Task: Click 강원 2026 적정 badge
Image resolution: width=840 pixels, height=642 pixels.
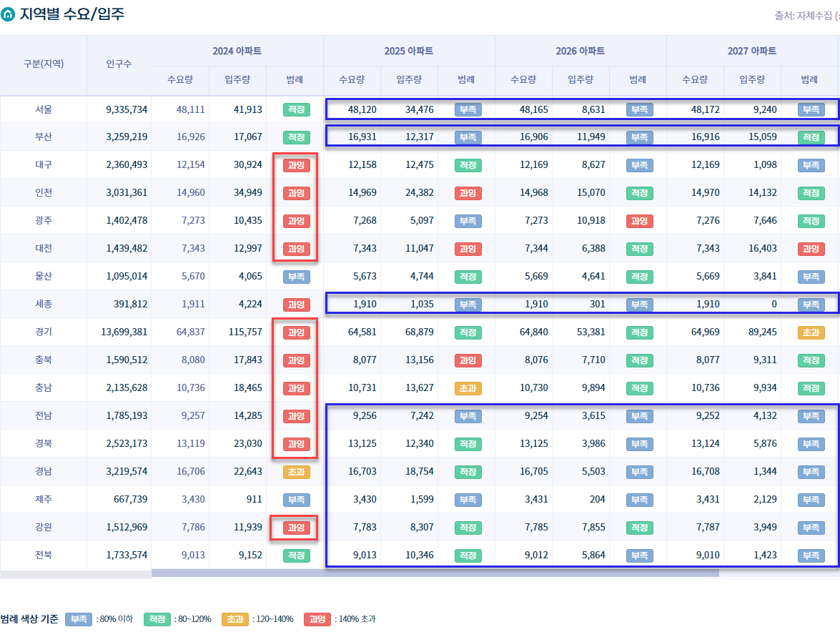Action: [640, 528]
